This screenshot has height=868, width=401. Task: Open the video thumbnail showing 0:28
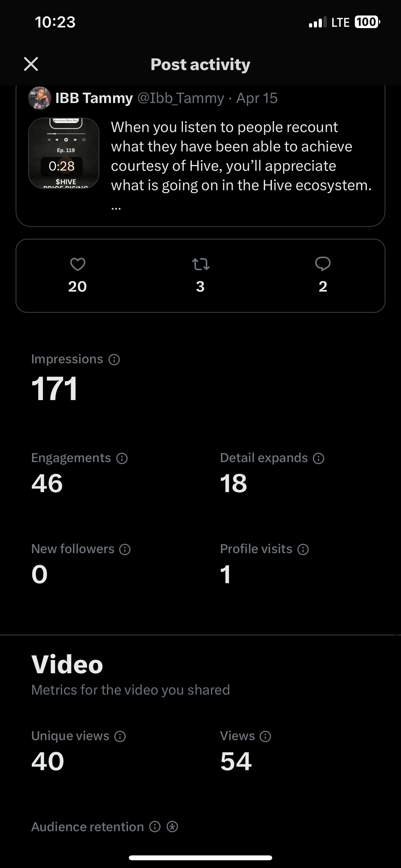click(64, 153)
